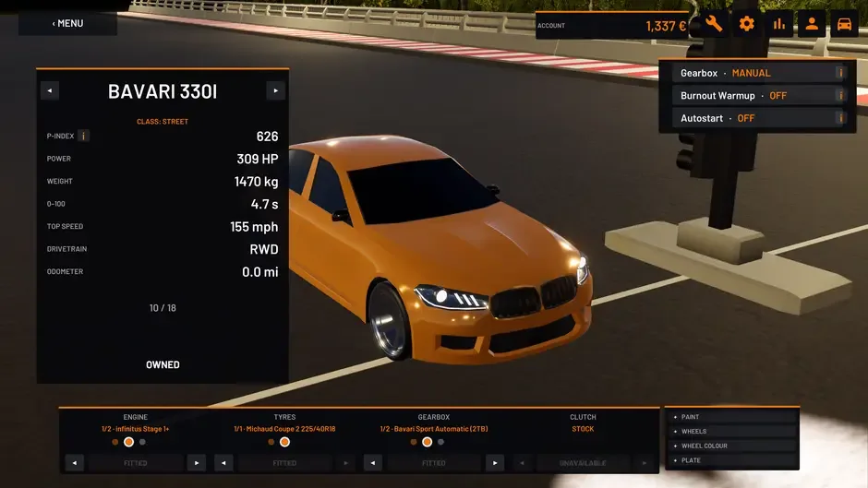868x488 pixels.
Task: Click the P-Index info icon
Action: point(83,137)
